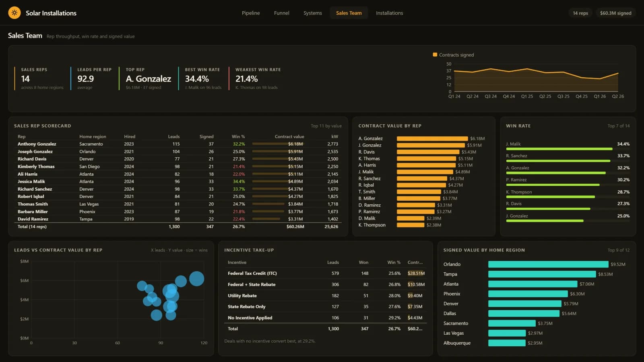Select the Thomas Smith scorecard row
The height and width of the screenshot is (362, 644).
(x=178, y=204)
